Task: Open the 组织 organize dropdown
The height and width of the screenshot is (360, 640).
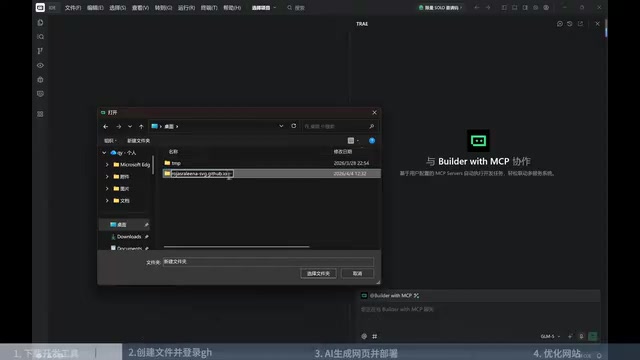Action: click(110, 141)
